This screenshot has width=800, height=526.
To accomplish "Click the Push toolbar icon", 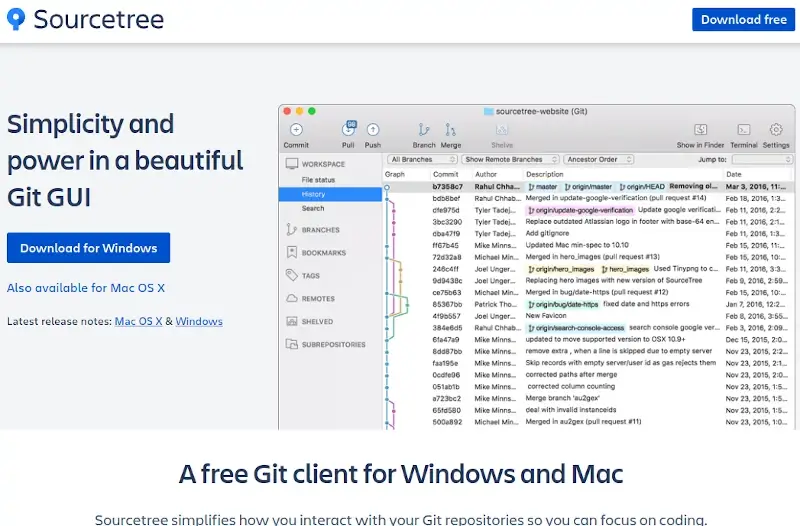I will [x=373, y=130].
